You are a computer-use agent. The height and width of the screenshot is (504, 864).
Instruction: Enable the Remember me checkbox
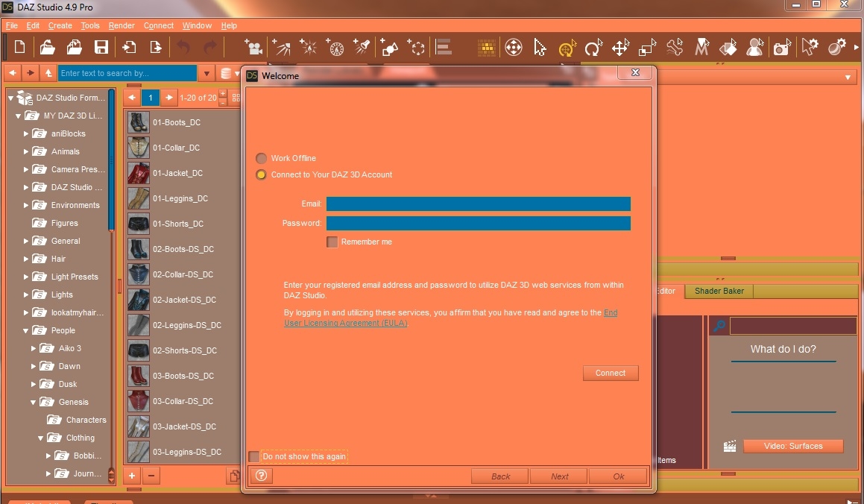click(x=332, y=242)
